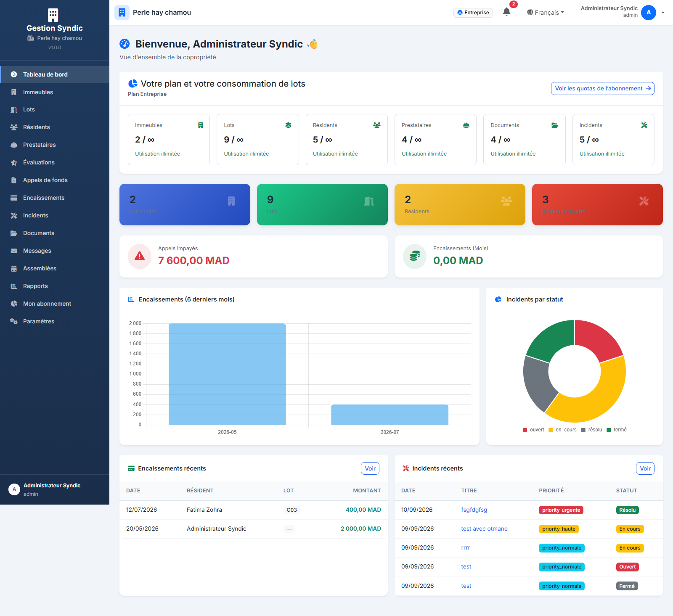This screenshot has width=673, height=616.
Task: Toggle the en_cours legend in incidents chart
Action: point(562,430)
